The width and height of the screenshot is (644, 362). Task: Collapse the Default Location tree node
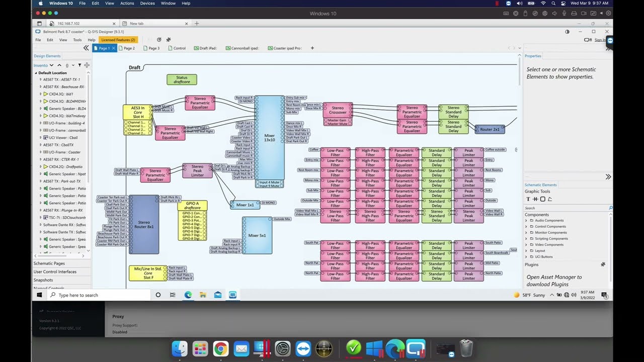(36, 73)
